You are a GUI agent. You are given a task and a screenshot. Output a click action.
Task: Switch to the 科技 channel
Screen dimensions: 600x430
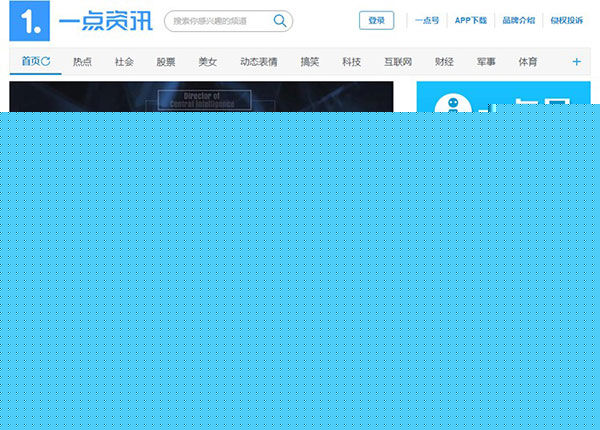click(x=351, y=62)
